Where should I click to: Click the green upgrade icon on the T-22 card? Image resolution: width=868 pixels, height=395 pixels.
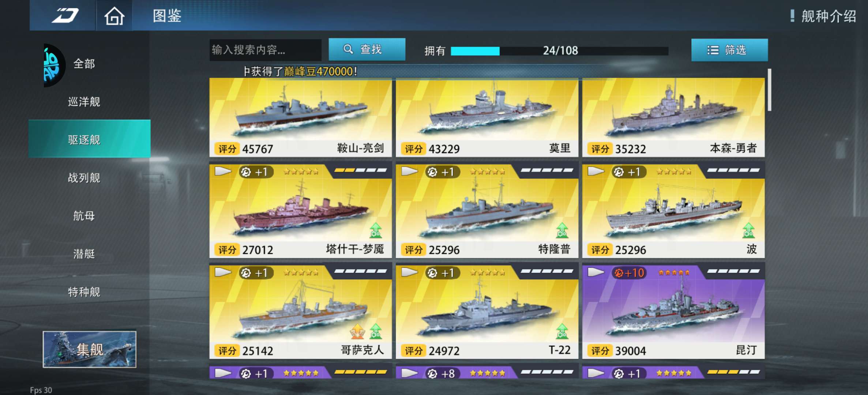click(x=562, y=331)
